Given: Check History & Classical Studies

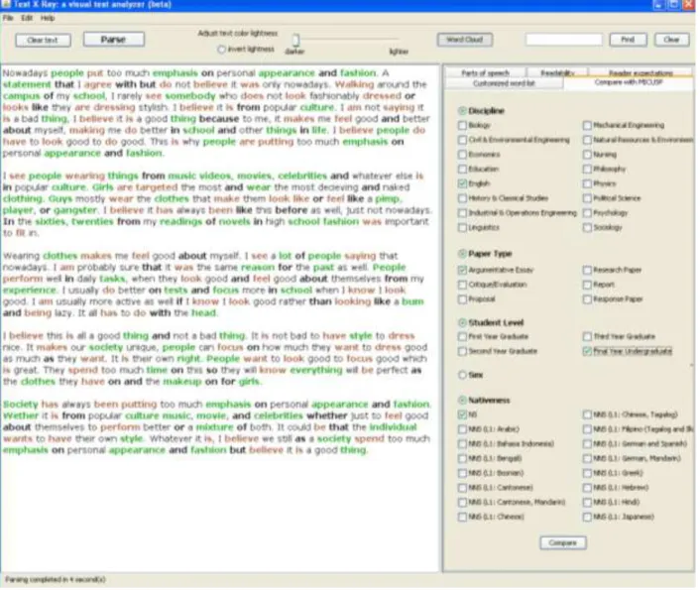Looking at the screenshot, I should (462, 198).
